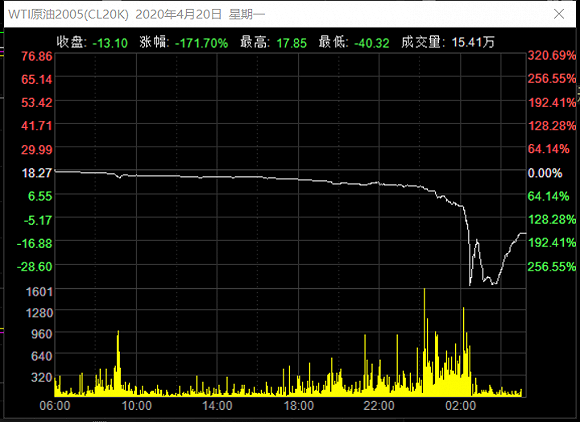Screen dimensions: 580x422
Task: Close the WTI crude oil chart window
Action: point(559,14)
